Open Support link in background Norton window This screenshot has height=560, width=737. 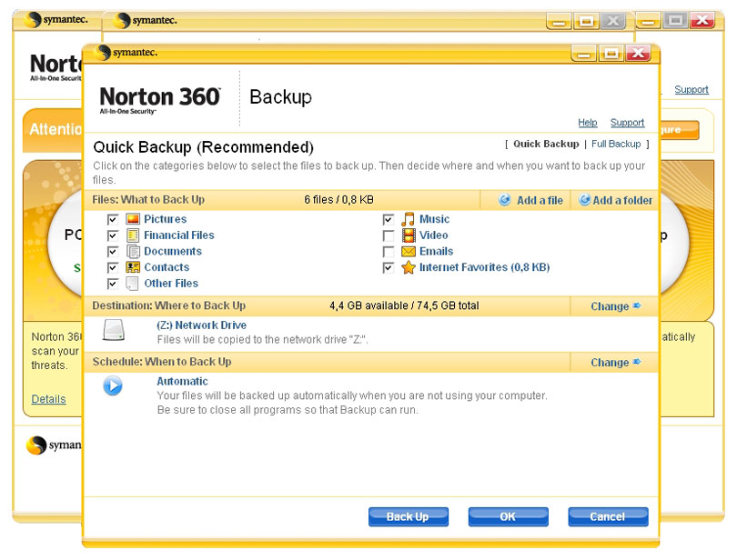click(x=692, y=89)
